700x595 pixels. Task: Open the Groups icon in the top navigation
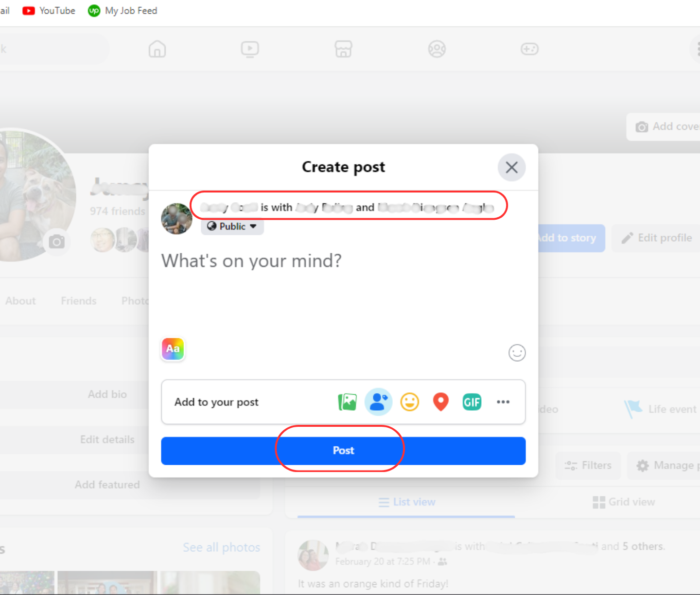click(x=437, y=49)
